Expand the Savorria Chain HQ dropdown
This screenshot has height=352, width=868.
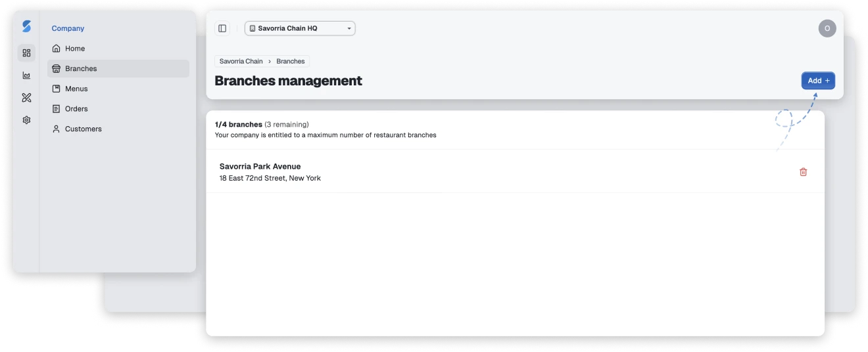pos(300,28)
